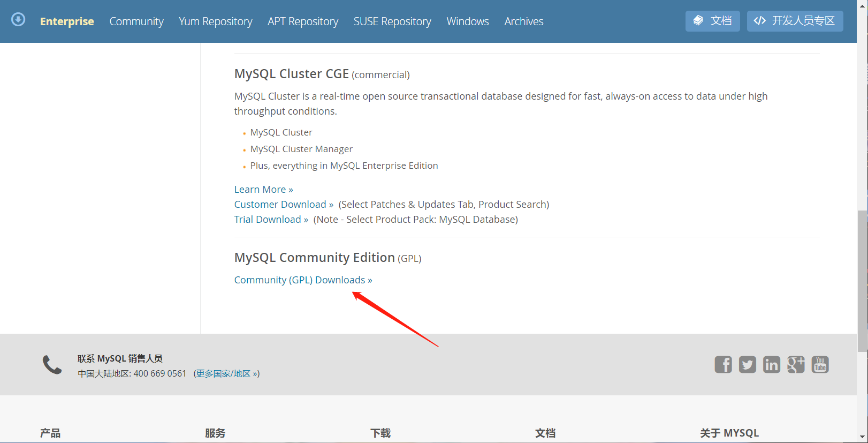Click the 'MySQL Cluster' bullet item
Screen dimensions: 868x443
point(281,132)
